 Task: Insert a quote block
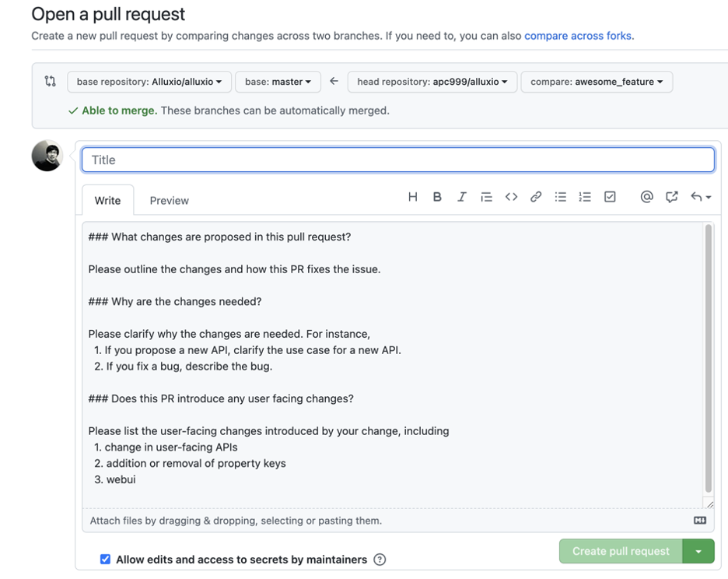pyautogui.click(x=486, y=197)
